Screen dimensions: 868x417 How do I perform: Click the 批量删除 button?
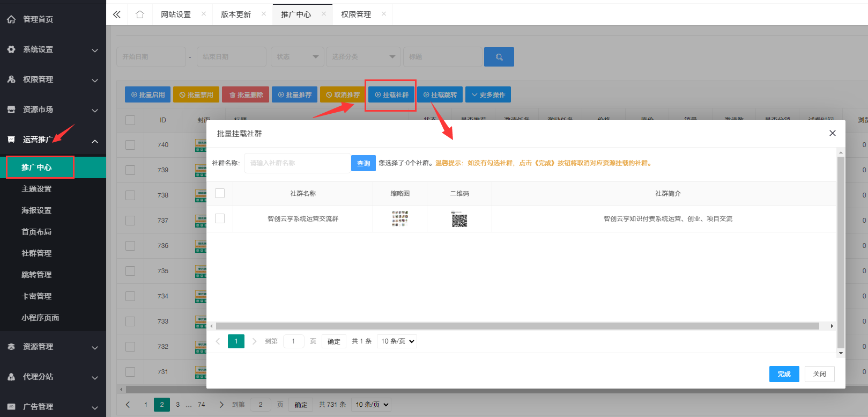(x=246, y=94)
